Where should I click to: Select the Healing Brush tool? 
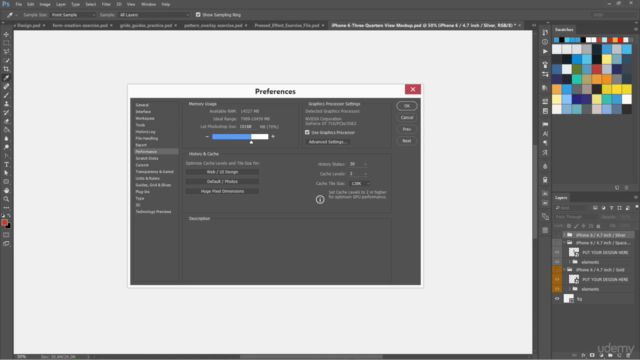coord(6,86)
